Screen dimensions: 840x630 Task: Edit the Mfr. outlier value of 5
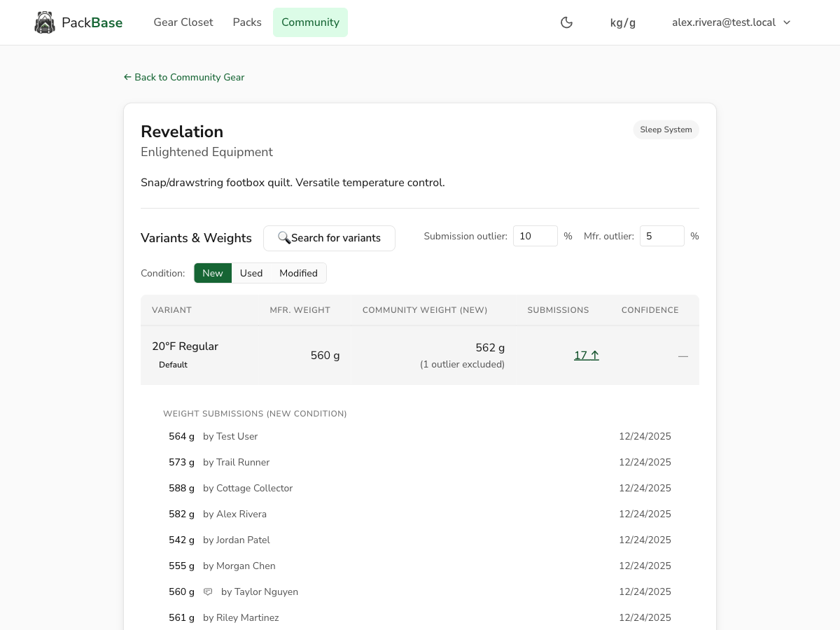(661, 236)
